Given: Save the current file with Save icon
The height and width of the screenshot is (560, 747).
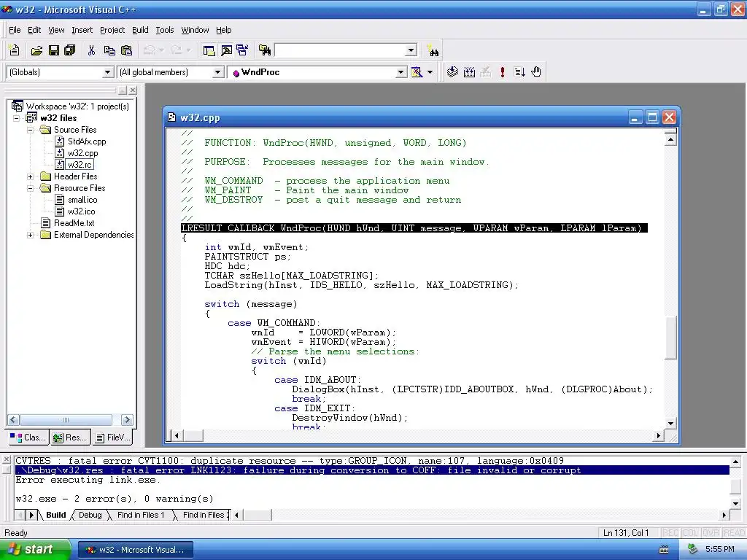Looking at the screenshot, I should coord(54,50).
